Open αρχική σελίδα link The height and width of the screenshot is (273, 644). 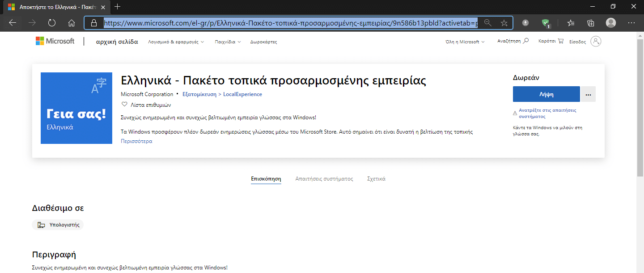(x=117, y=42)
